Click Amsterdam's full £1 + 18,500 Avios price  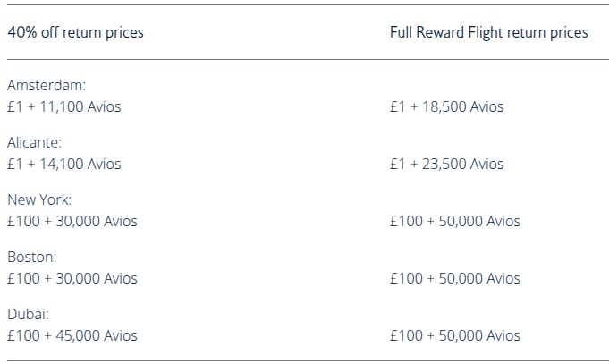click(446, 107)
